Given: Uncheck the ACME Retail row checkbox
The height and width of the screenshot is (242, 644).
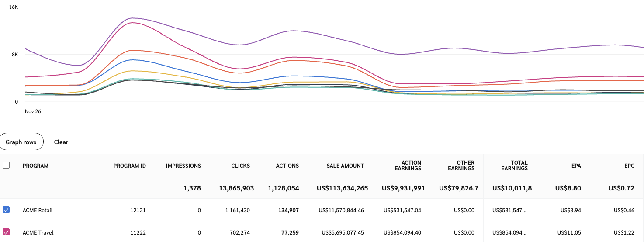Looking at the screenshot, I should pos(6,210).
